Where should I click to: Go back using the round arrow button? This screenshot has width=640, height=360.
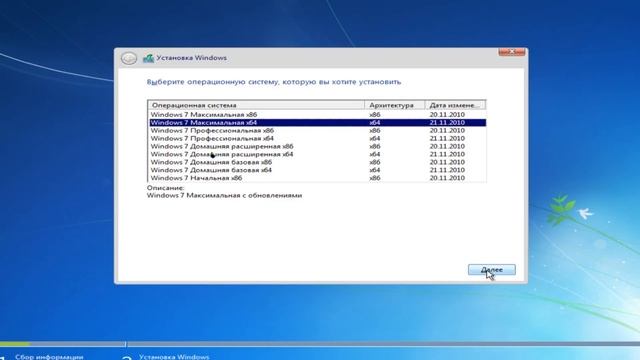pyautogui.click(x=129, y=58)
